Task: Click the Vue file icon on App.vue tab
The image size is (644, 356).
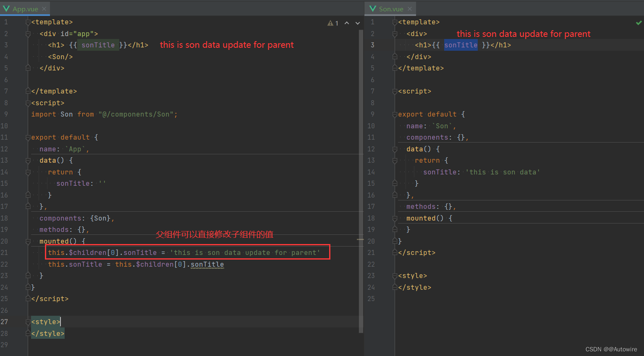Action: point(6,9)
